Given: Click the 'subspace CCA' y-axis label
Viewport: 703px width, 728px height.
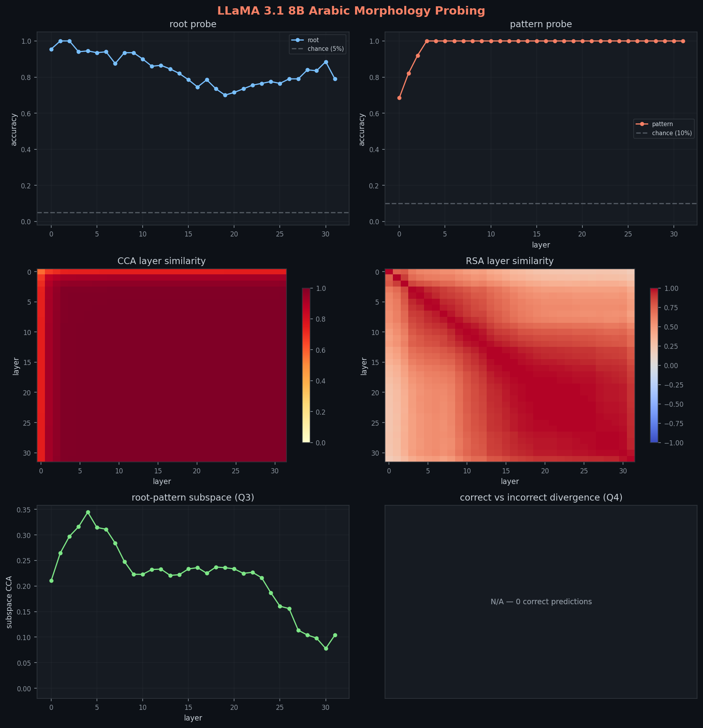Looking at the screenshot, I should coord(9,602).
